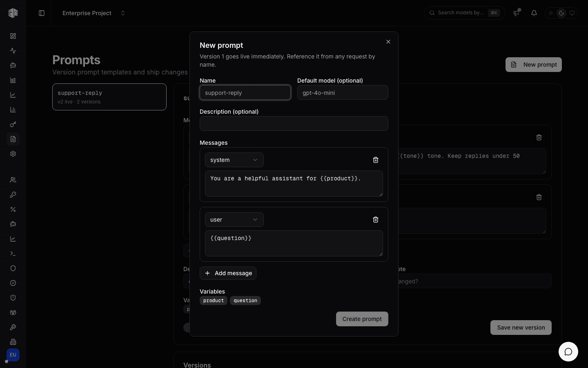Switch to system theme monitor toggle
588x368 pixels.
point(572,13)
